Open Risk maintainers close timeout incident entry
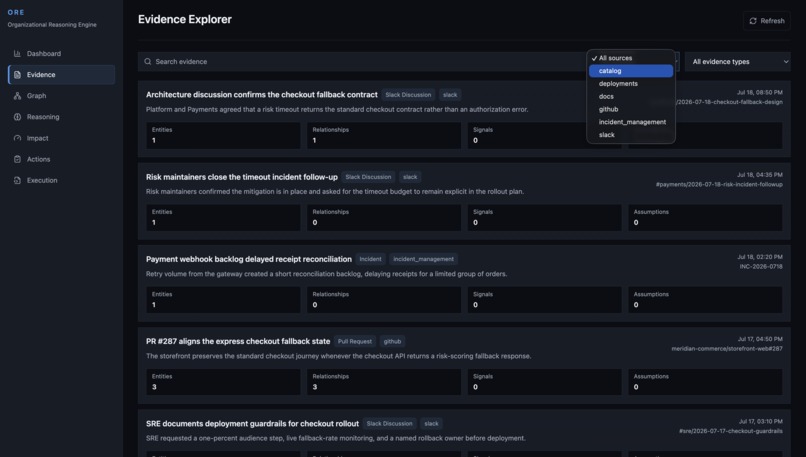The image size is (806, 457). click(242, 177)
